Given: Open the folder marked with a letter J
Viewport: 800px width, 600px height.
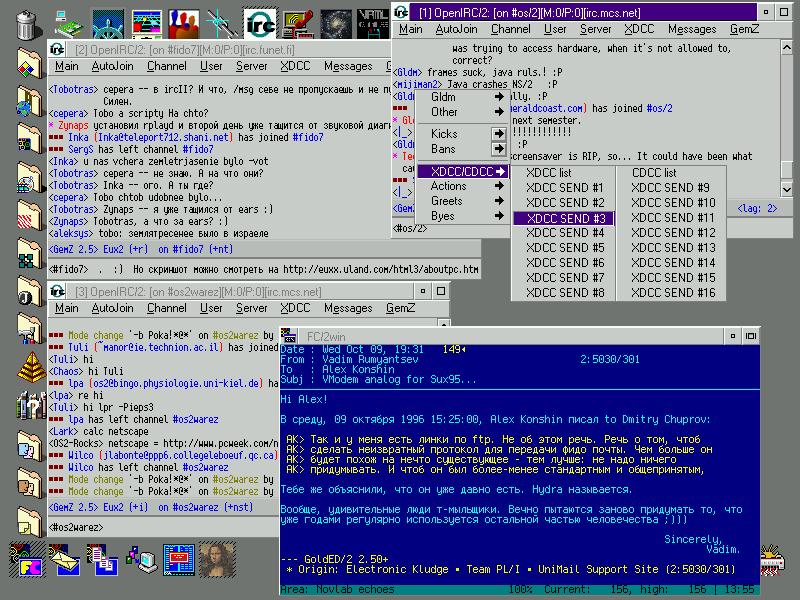Looking at the screenshot, I should (29, 291).
